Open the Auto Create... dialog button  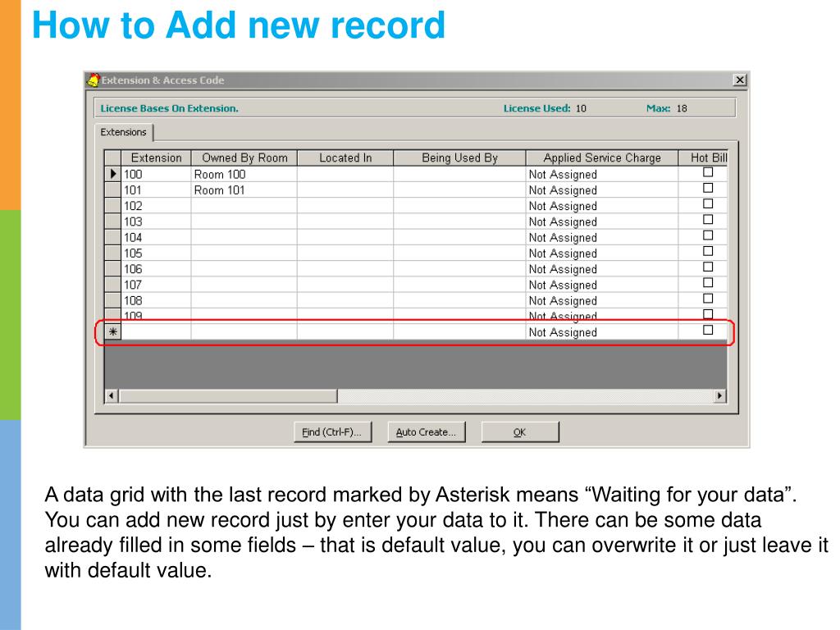click(x=426, y=431)
